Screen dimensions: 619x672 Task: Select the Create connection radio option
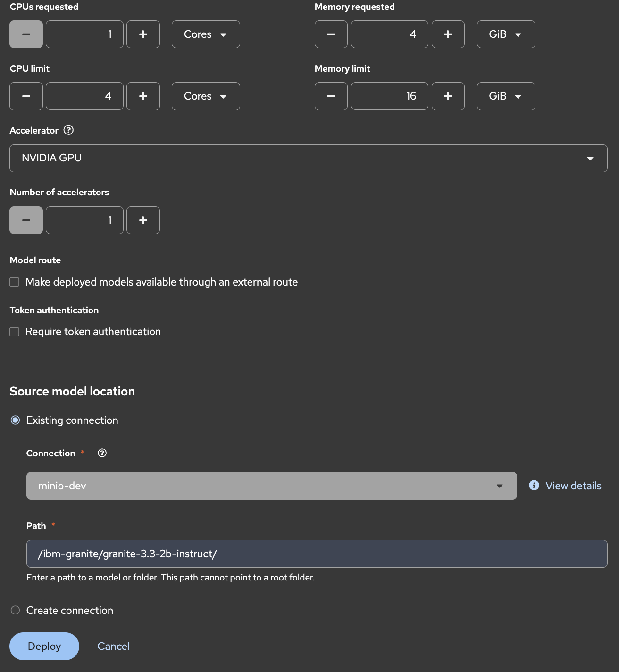click(x=16, y=610)
